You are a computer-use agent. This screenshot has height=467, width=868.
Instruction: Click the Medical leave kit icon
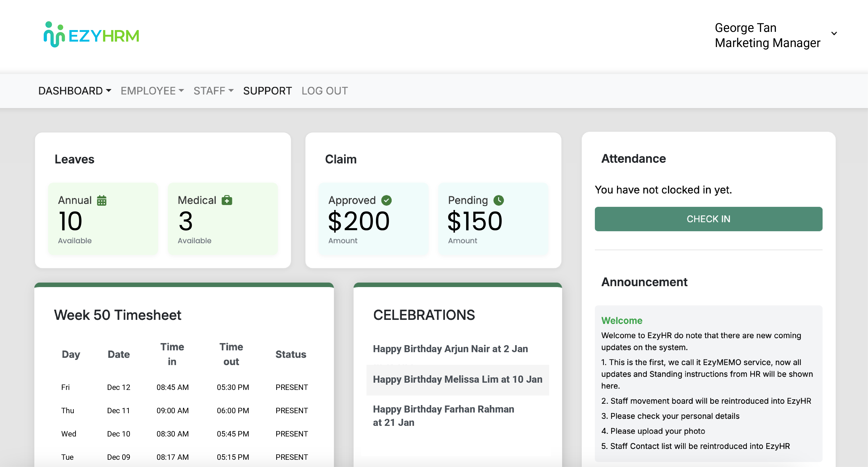tap(227, 200)
